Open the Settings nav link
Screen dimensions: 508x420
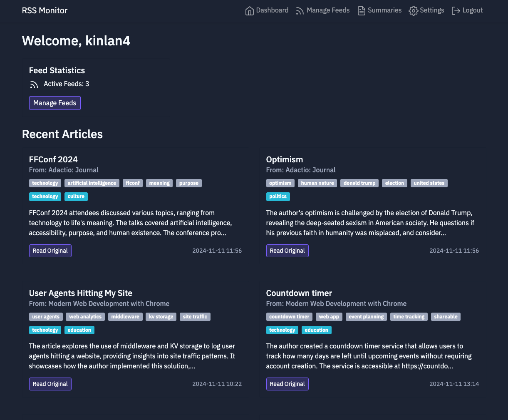click(x=426, y=10)
